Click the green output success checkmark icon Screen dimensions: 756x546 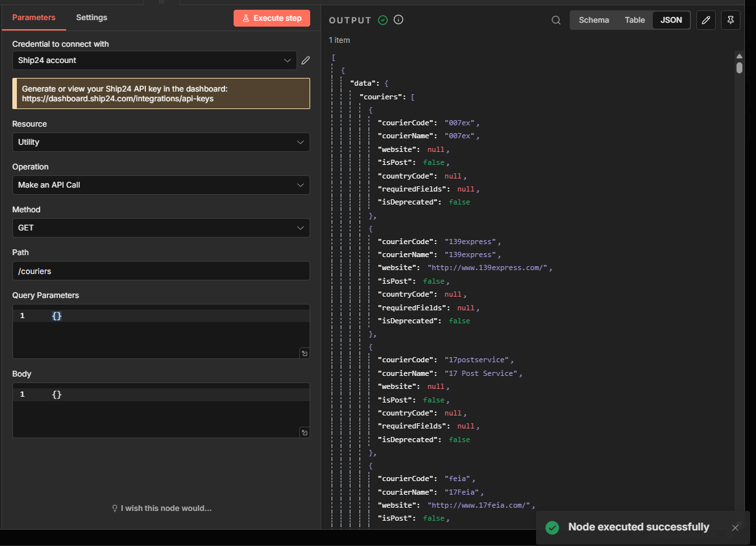pos(383,19)
